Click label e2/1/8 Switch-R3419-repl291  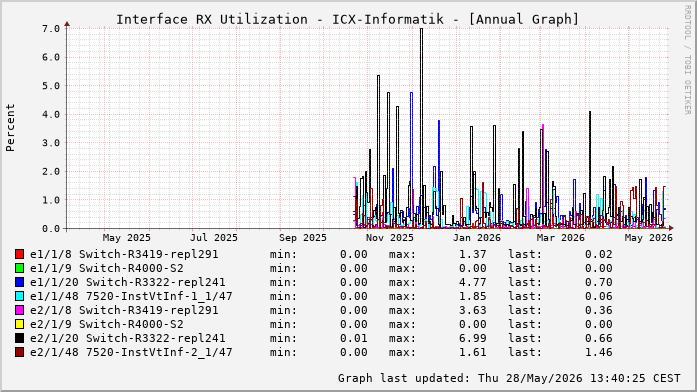click(x=124, y=310)
